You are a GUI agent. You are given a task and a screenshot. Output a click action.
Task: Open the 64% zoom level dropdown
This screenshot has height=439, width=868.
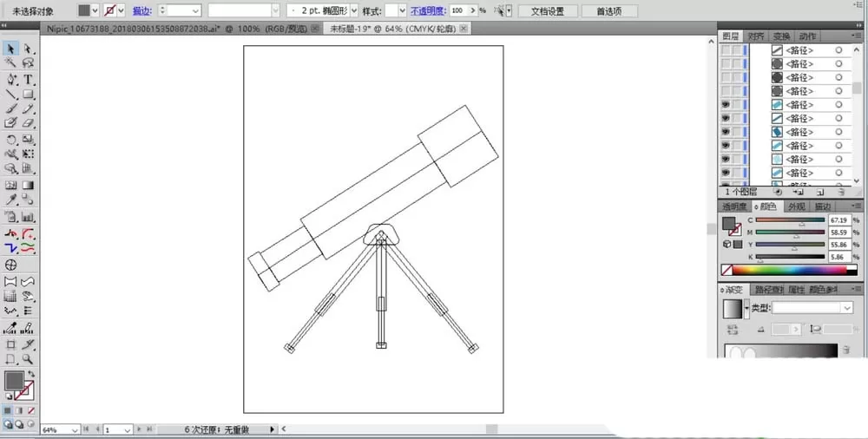click(74, 429)
